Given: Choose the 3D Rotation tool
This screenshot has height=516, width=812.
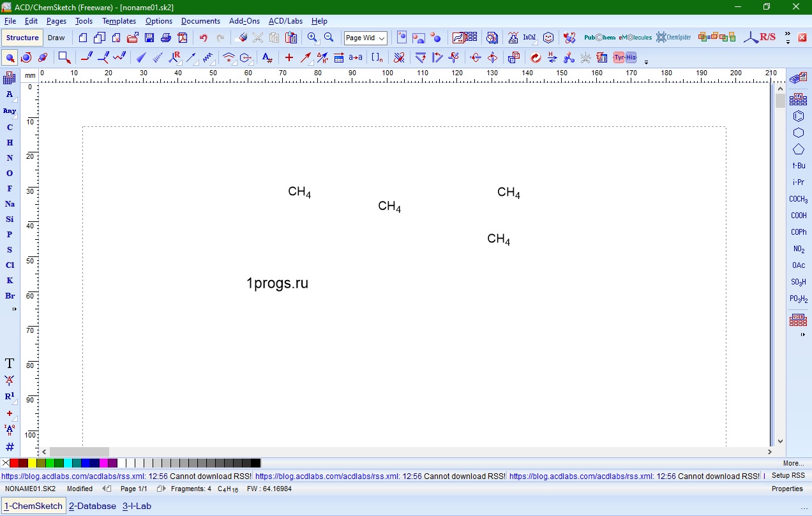Looking at the screenshot, I should [x=43, y=58].
